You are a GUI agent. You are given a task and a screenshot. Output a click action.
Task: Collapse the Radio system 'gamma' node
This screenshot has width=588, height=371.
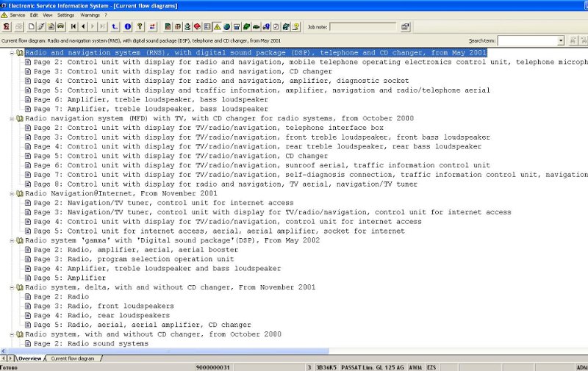pyautogui.click(x=12, y=240)
